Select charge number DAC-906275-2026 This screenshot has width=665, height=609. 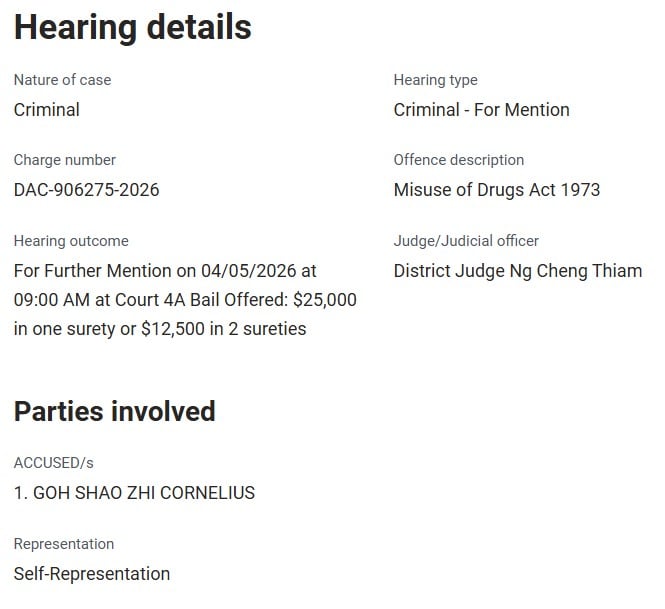point(86,190)
